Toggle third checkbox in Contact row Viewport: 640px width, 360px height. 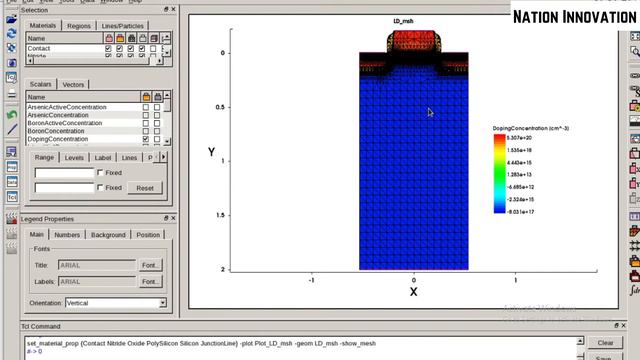131,48
